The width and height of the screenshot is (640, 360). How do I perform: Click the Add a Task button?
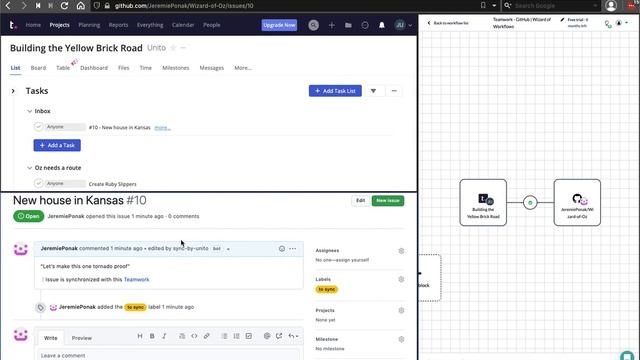click(x=57, y=145)
